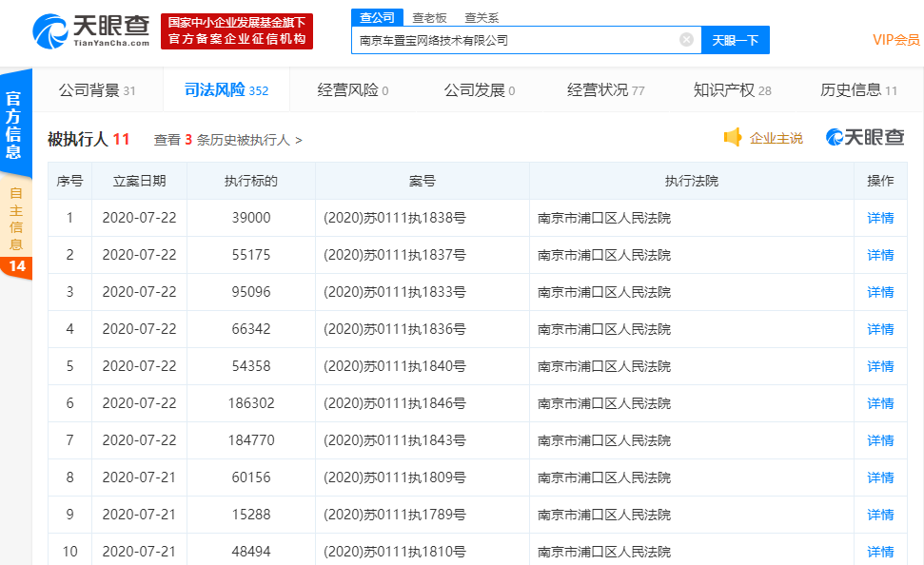
Task: Click the red 国家中小企业发展基金 banner
Action: 237,31
